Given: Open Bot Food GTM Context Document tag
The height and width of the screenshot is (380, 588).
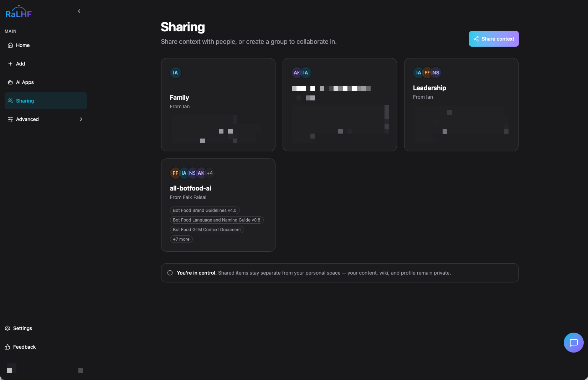Looking at the screenshot, I should [x=207, y=230].
